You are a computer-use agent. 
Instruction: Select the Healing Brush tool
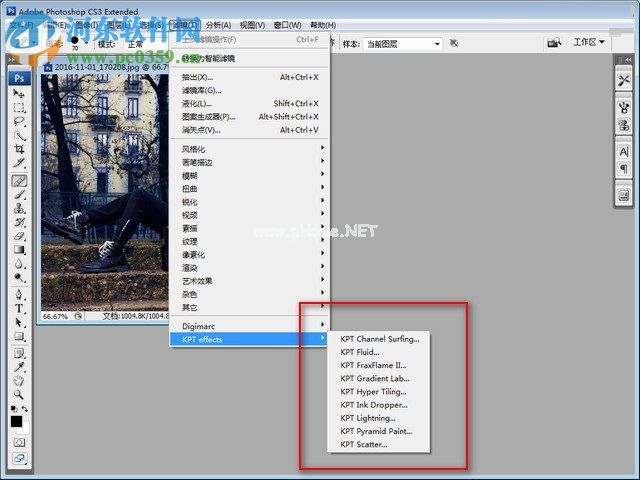pyautogui.click(x=19, y=180)
